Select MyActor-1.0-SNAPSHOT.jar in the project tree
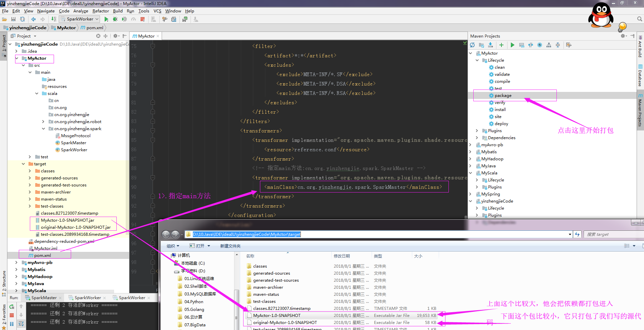644x330 pixels. tap(67, 220)
